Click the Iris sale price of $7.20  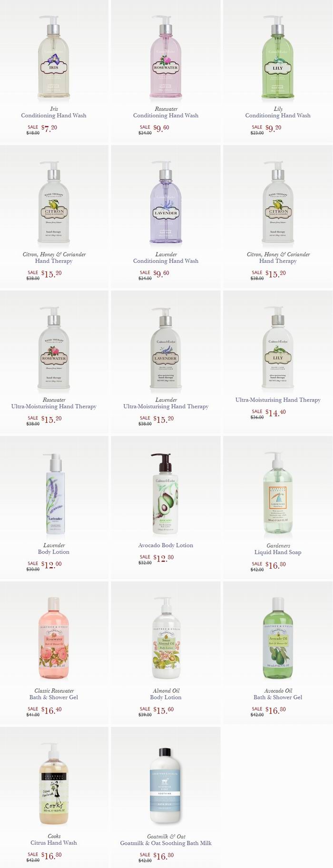(x=49, y=128)
